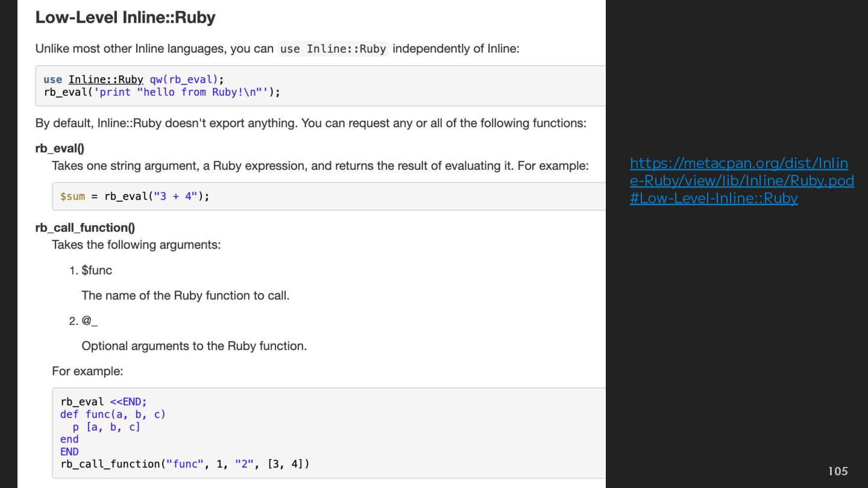
Task: Select the $func list item
Action: pos(96,271)
